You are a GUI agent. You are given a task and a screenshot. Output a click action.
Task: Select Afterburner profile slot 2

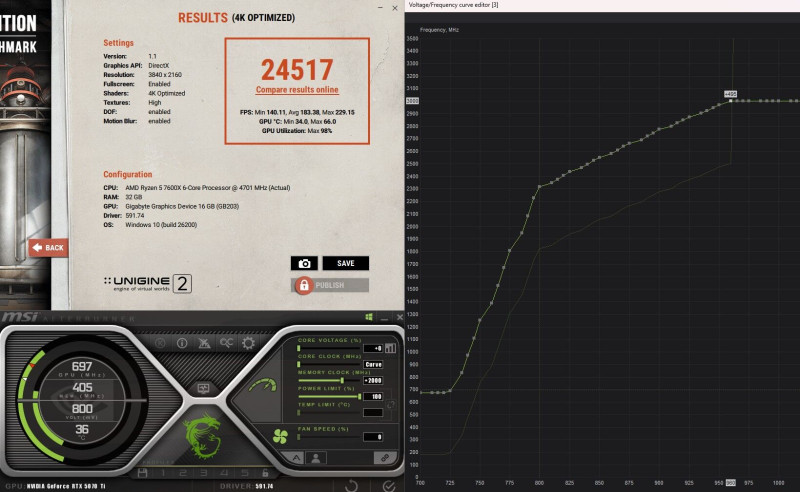(183, 473)
